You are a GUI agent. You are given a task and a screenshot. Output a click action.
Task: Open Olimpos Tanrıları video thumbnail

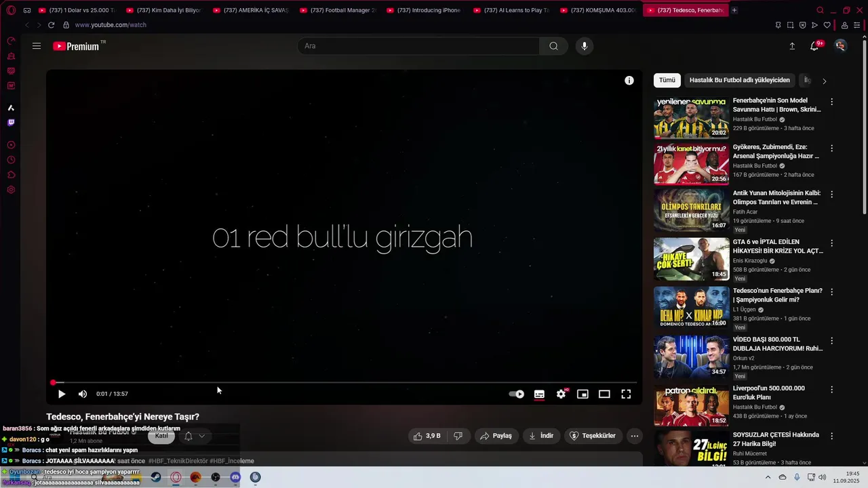[x=691, y=210]
